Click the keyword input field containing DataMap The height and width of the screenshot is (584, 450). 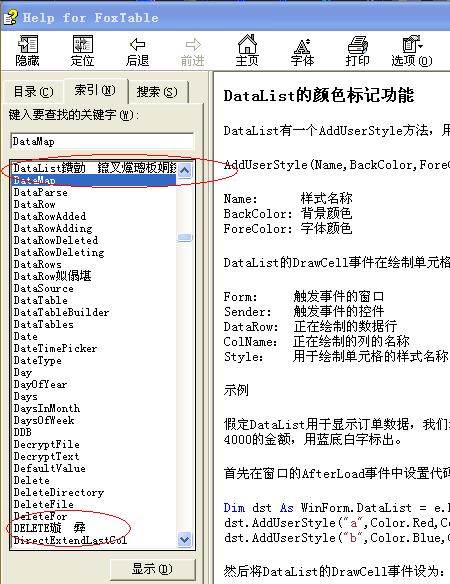[x=102, y=142]
